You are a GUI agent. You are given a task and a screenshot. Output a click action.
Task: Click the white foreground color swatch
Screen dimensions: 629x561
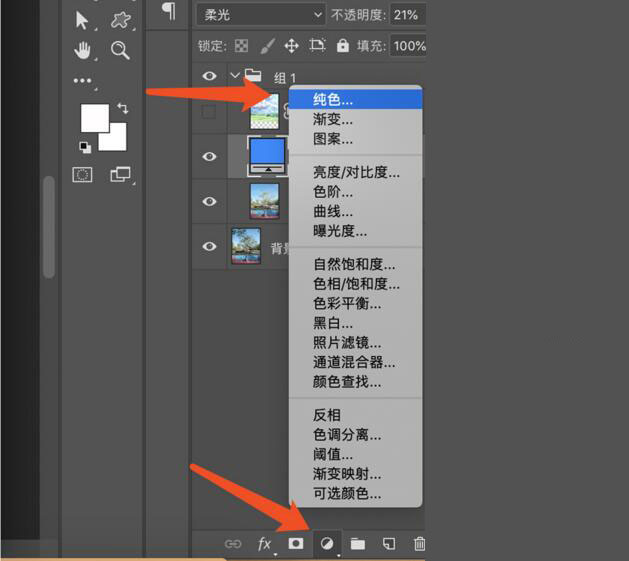tap(93, 117)
